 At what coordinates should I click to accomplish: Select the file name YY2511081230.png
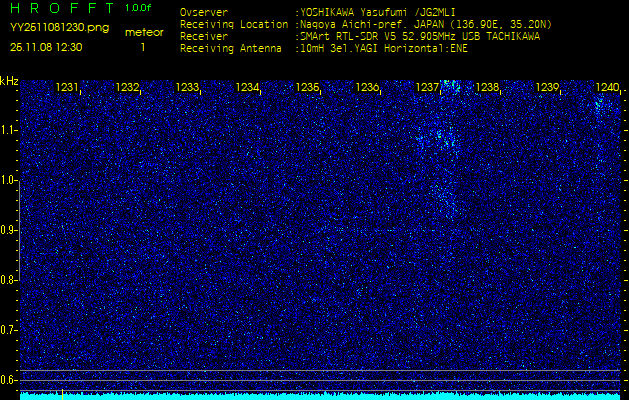coord(59,28)
